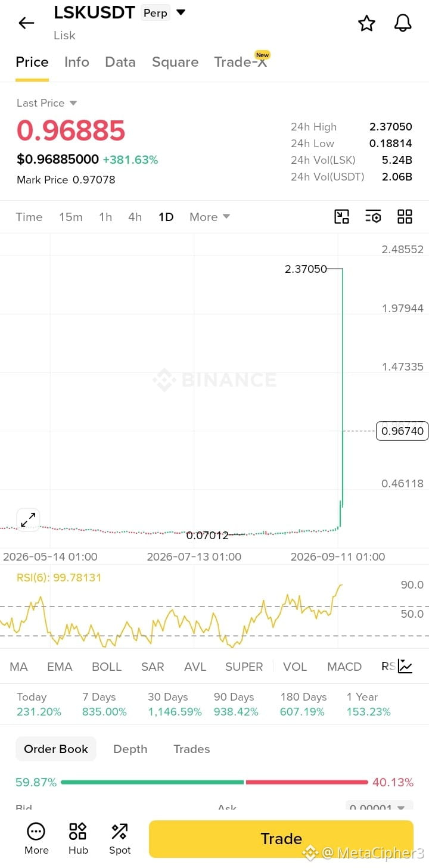Toggle the VOL indicator
The height and width of the screenshot is (868, 429).
(x=295, y=667)
